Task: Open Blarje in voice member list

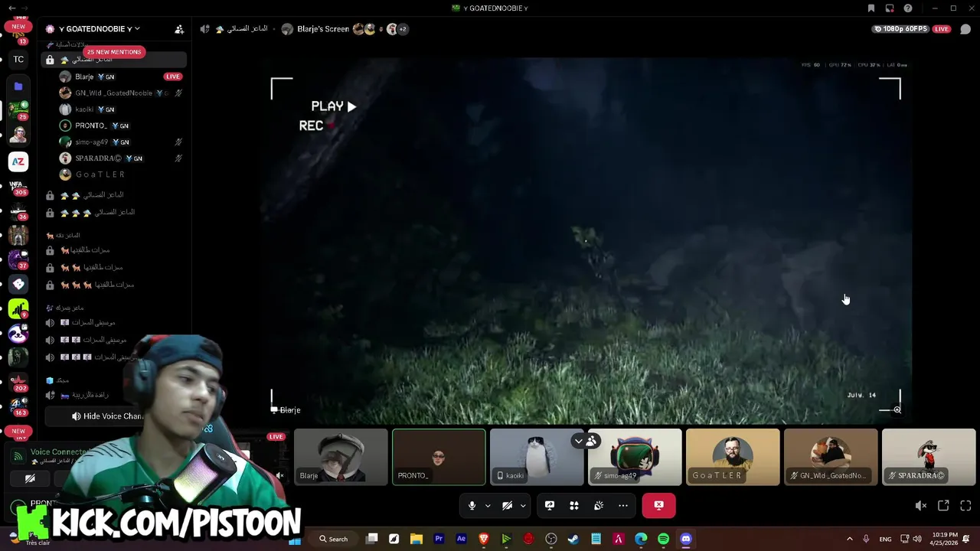Action: [121, 77]
